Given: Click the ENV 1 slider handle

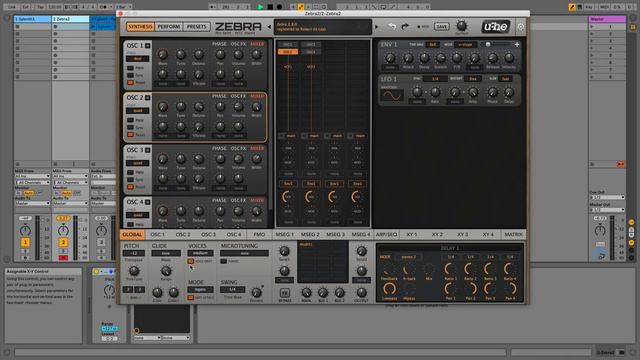Looking at the screenshot, I should [488, 44].
